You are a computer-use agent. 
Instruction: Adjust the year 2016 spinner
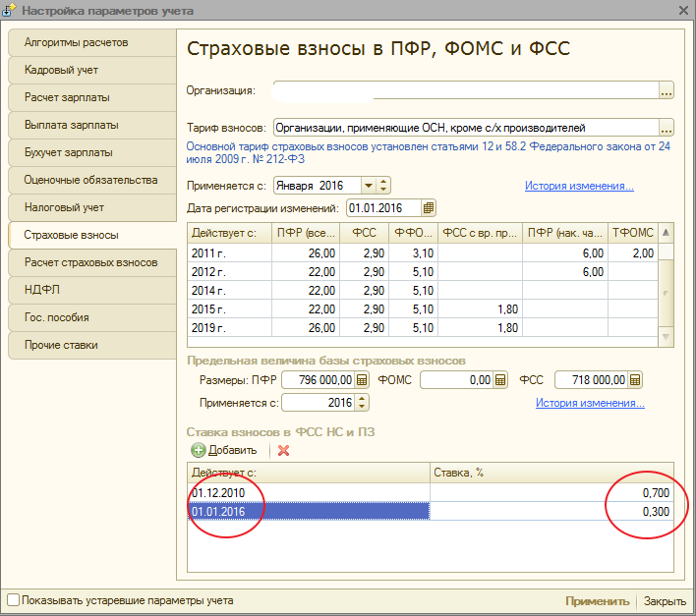coord(362,403)
